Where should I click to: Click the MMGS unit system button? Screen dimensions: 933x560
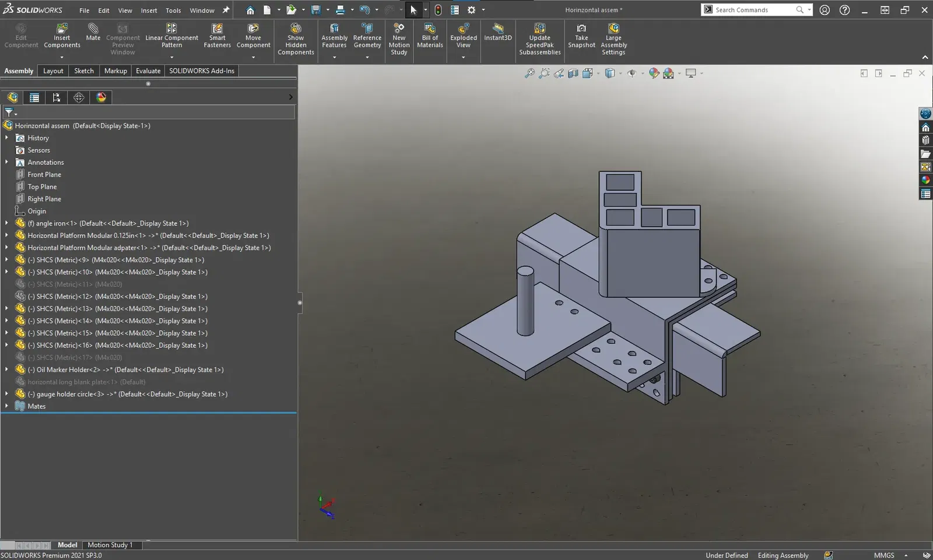883,555
